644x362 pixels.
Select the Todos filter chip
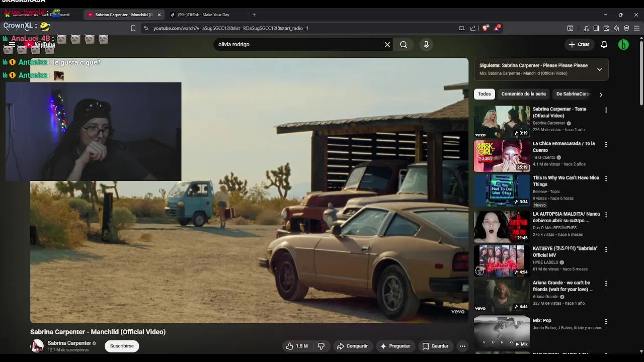coord(485,94)
